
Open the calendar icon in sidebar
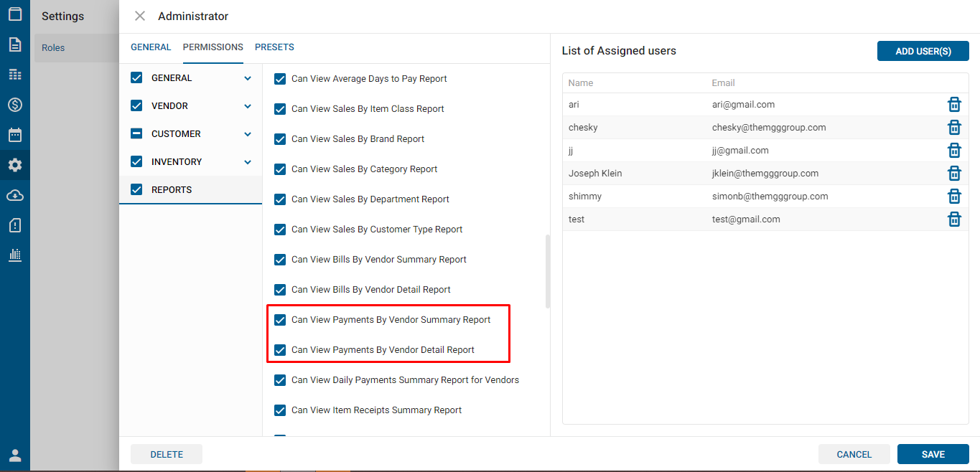tap(15, 135)
